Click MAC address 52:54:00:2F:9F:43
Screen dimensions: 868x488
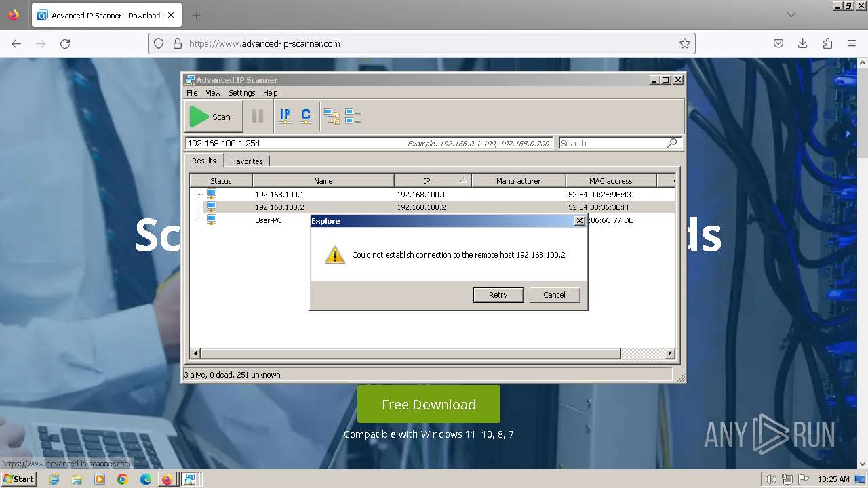[x=599, y=195]
